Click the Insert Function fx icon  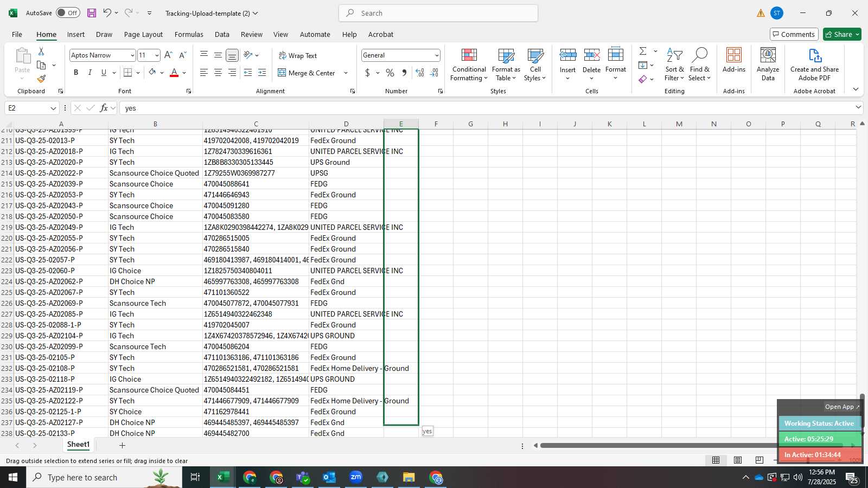coord(104,108)
